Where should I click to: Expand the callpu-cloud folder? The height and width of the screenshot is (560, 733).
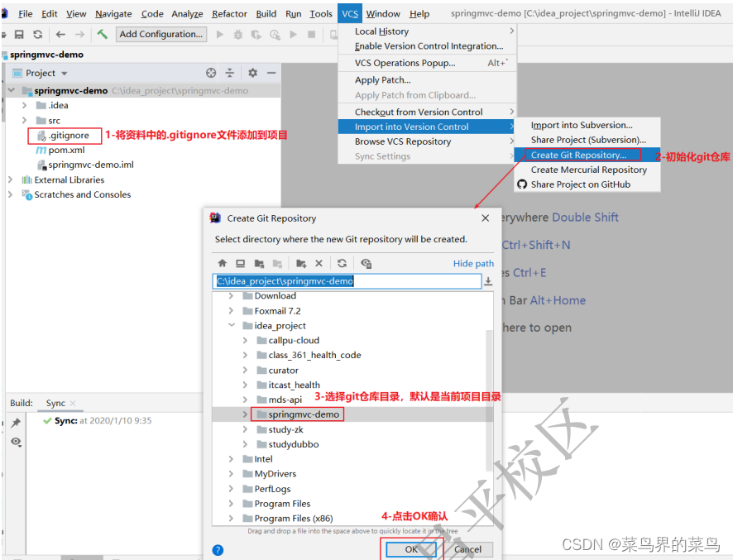coord(245,340)
